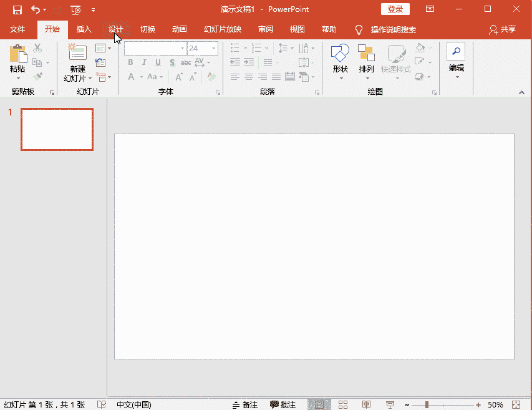Screen dimensions: 532x410
Task: Toggle Italic formatting
Action: point(144,62)
